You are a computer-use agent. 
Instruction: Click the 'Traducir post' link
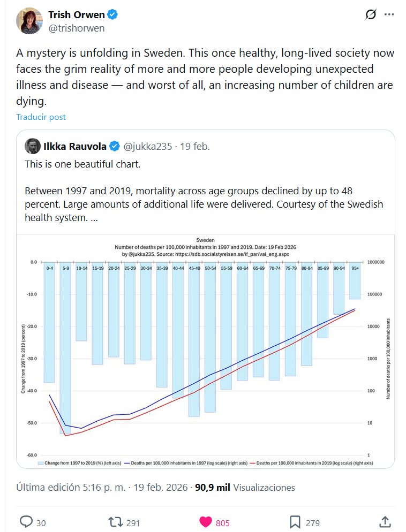(x=41, y=117)
